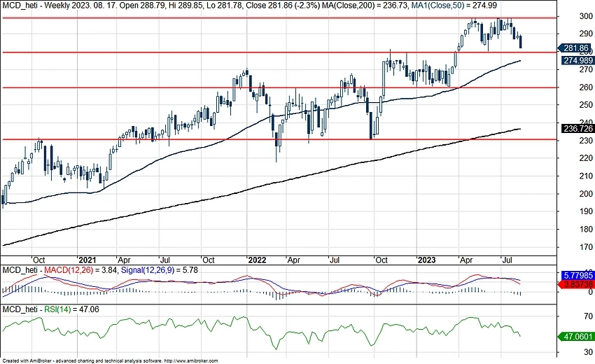Click the 300 price axis label
Image resolution: width=595 pixels, height=364 pixels.
pos(586,16)
